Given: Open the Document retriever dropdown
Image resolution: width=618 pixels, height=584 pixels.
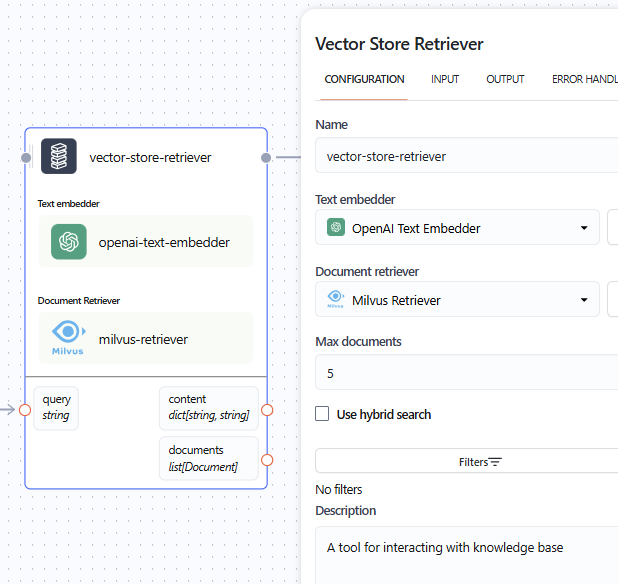Looking at the screenshot, I should pos(457,300).
